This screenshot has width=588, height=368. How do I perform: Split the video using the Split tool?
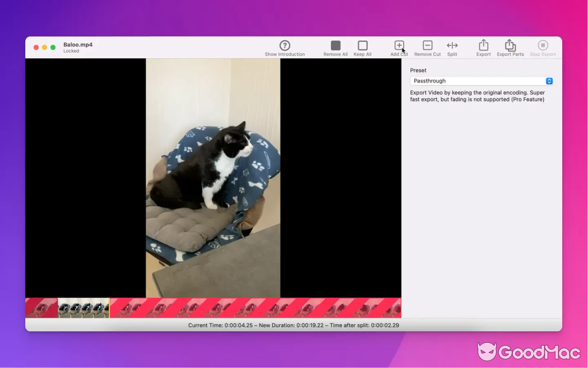(x=452, y=46)
